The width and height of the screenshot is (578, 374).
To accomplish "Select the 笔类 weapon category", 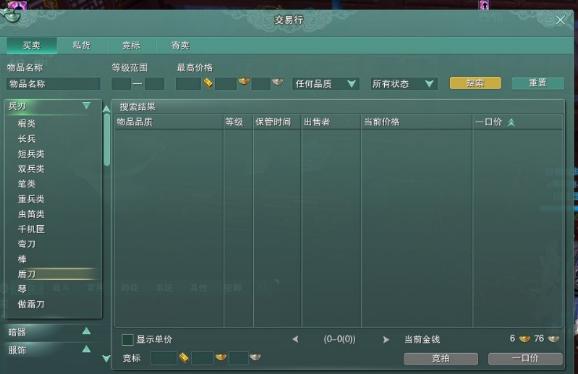I will (x=27, y=184).
